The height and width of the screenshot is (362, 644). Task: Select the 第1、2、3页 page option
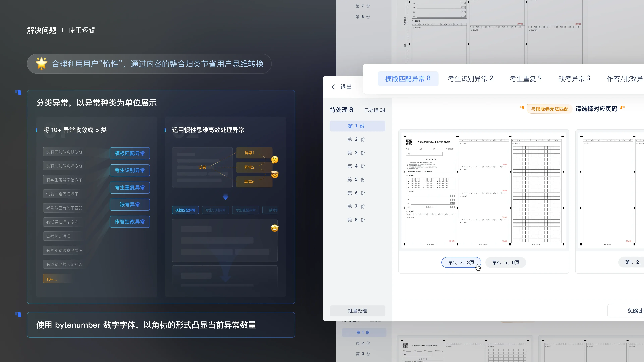(x=461, y=262)
